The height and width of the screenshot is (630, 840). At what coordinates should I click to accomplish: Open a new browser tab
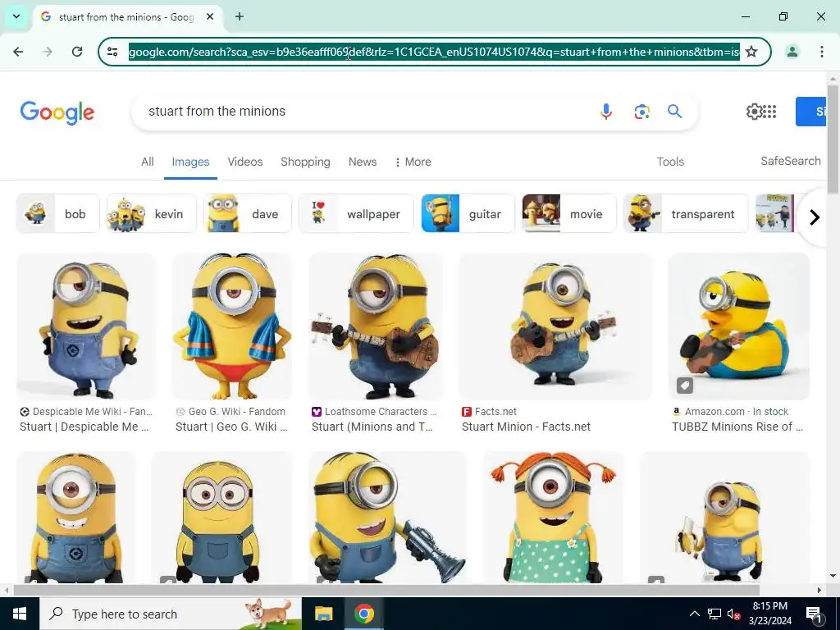tap(240, 16)
